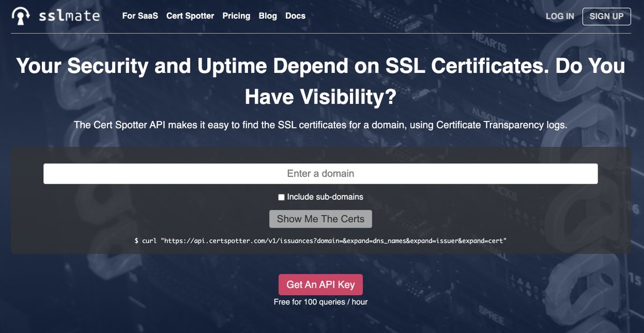Click the Get An API Key button
This screenshot has width=644, height=333.
320,284
